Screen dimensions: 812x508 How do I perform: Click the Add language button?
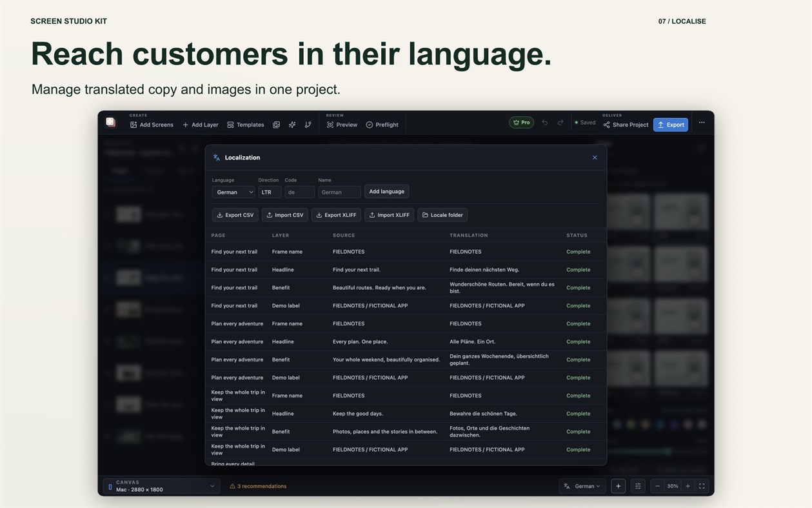tap(386, 191)
